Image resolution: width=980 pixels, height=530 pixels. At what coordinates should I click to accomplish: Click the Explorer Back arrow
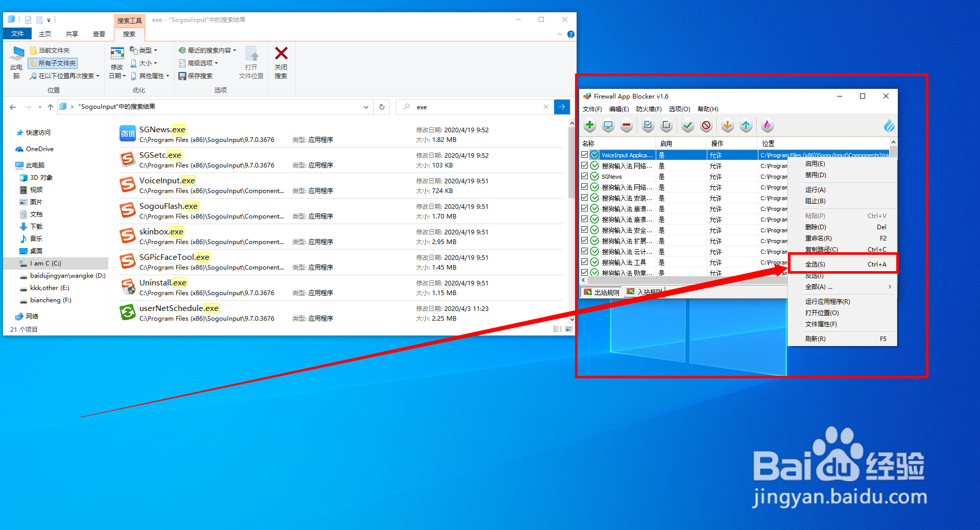(13, 107)
